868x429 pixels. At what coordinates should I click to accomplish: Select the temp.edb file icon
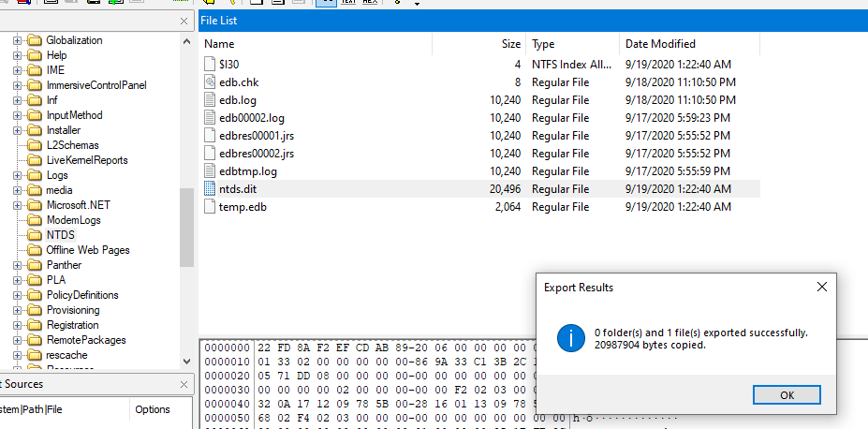pos(210,207)
